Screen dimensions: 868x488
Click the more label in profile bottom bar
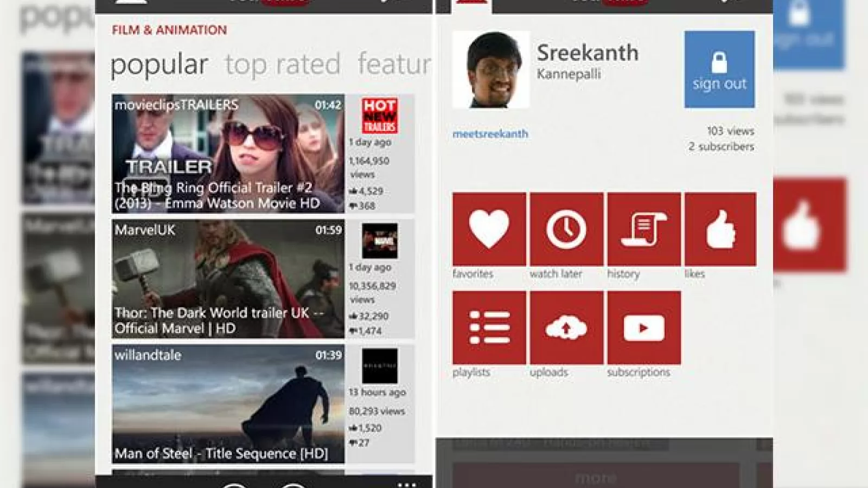point(596,478)
